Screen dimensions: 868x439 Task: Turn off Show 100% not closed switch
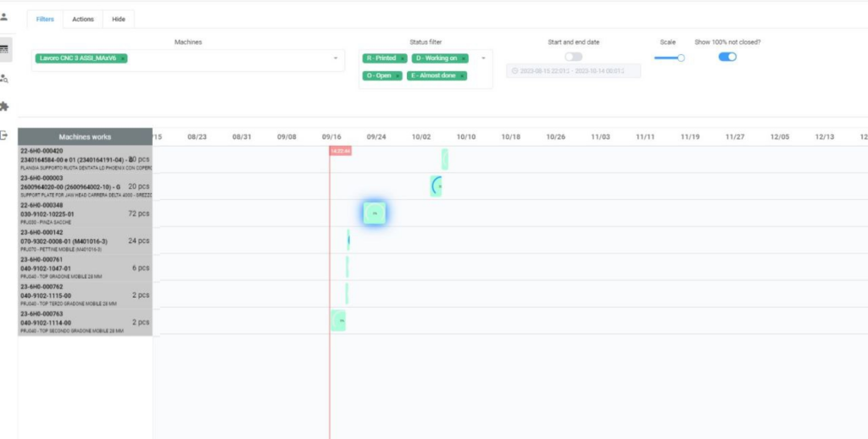pyautogui.click(x=727, y=57)
